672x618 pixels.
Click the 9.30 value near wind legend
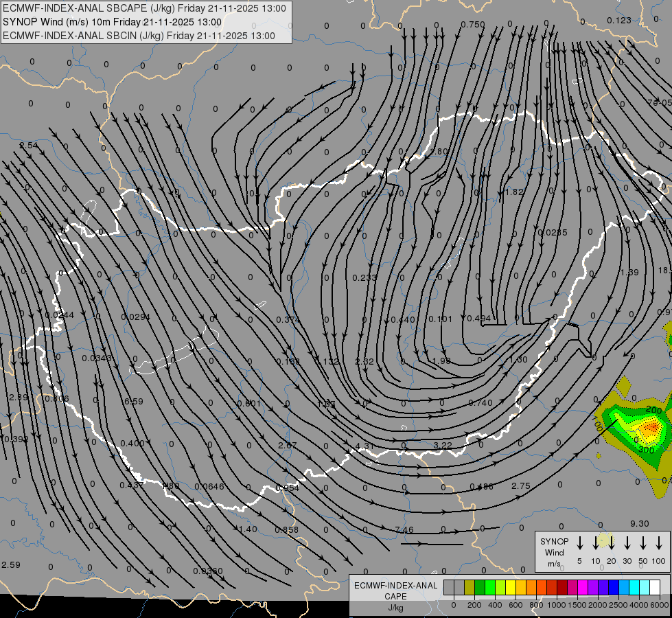[x=640, y=524]
